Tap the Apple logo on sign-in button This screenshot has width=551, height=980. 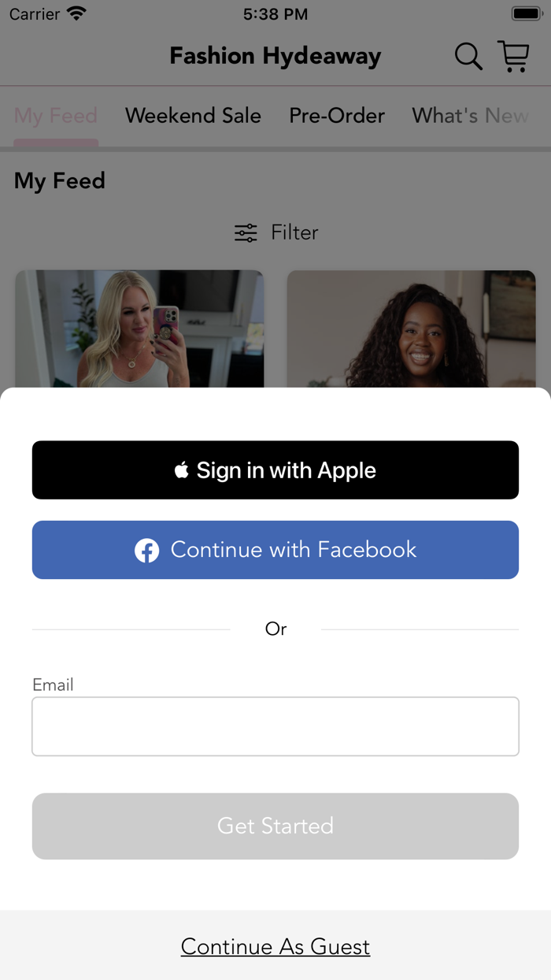(x=182, y=470)
